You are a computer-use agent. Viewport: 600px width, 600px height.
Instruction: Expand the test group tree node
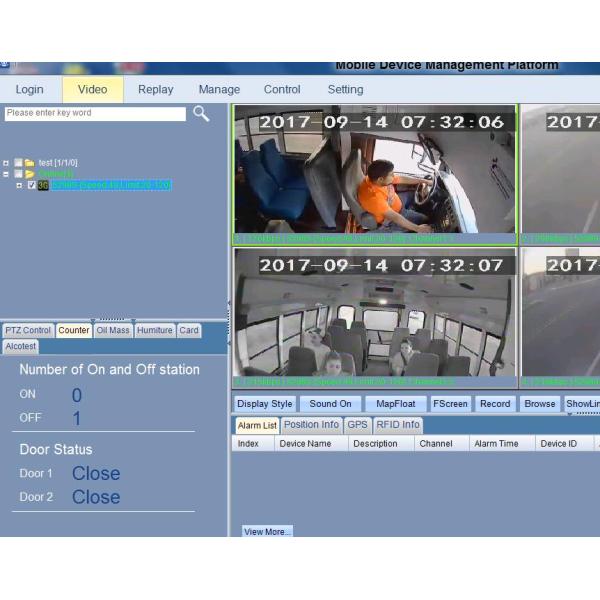pyautogui.click(x=6, y=162)
